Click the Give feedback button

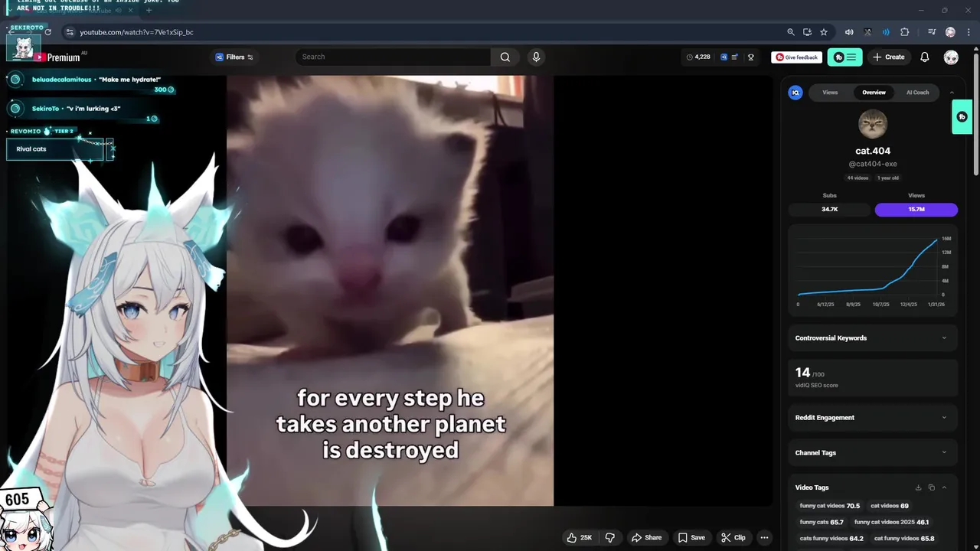click(x=796, y=57)
